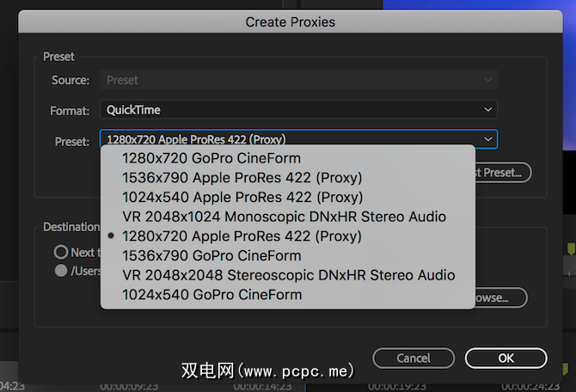Pick 1024x540 Apple ProRes 422 (Proxy) from list

tap(242, 197)
